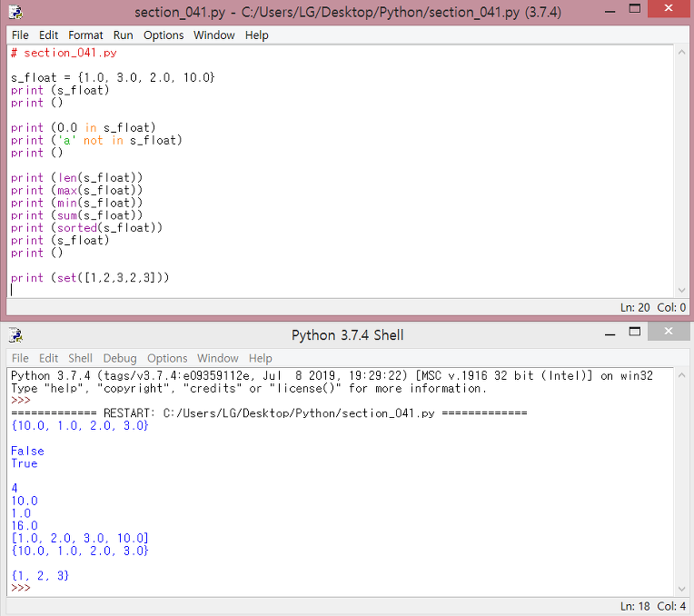Click the '16.0' sum output in Shell

coord(25,526)
